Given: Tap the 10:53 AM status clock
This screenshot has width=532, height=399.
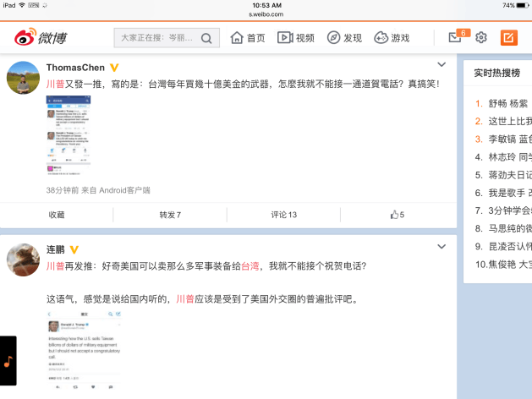Looking at the screenshot, I should (266, 5).
